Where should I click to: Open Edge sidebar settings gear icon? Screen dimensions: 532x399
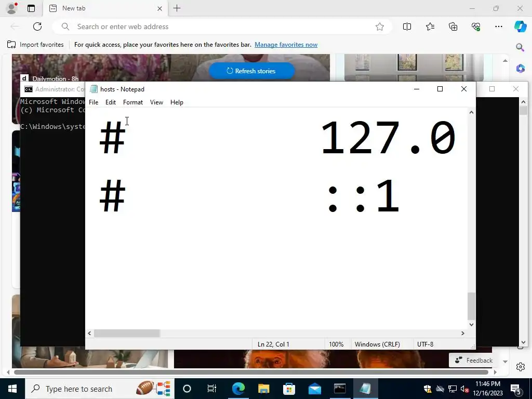click(x=520, y=366)
